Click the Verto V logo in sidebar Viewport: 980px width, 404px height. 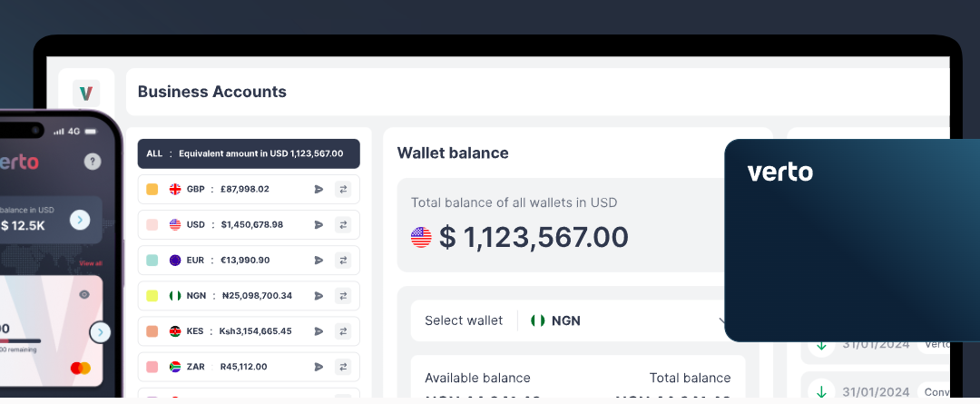[x=86, y=94]
